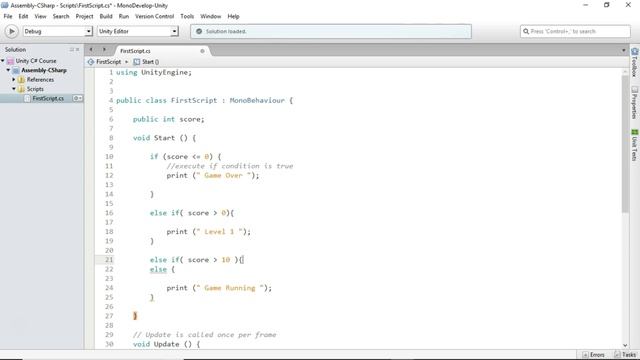This screenshot has width=640, height=360.
Task: Open the Properties side panel
Action: pyautogui.click(x=635, y=102)
